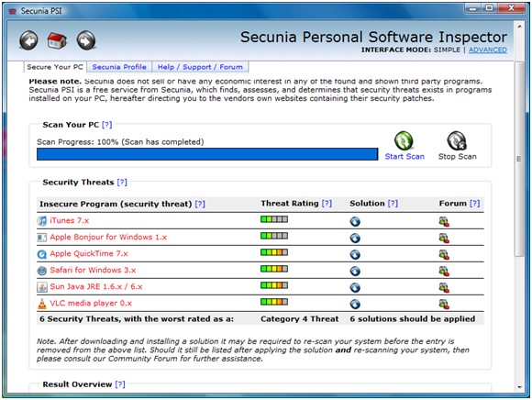Open the Sun Java JRE 1.6.x / 6.x link
Image resolution: width=532 pixels, height=400 pixels.
click(96, 286)
